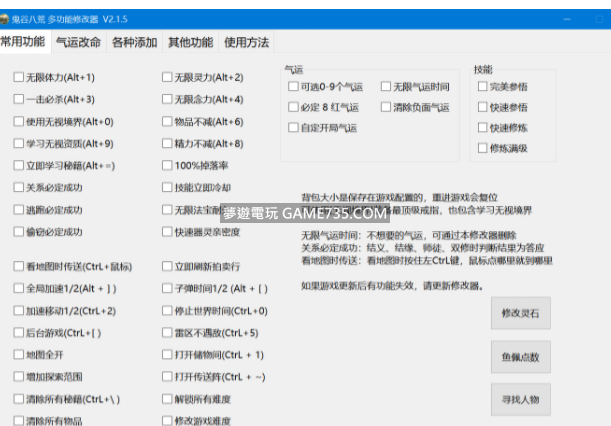The height and width of the screenshot is (426, 611).
Task: Enable 无限气运时间 checkbox
Action: click(x=386, y=86)
